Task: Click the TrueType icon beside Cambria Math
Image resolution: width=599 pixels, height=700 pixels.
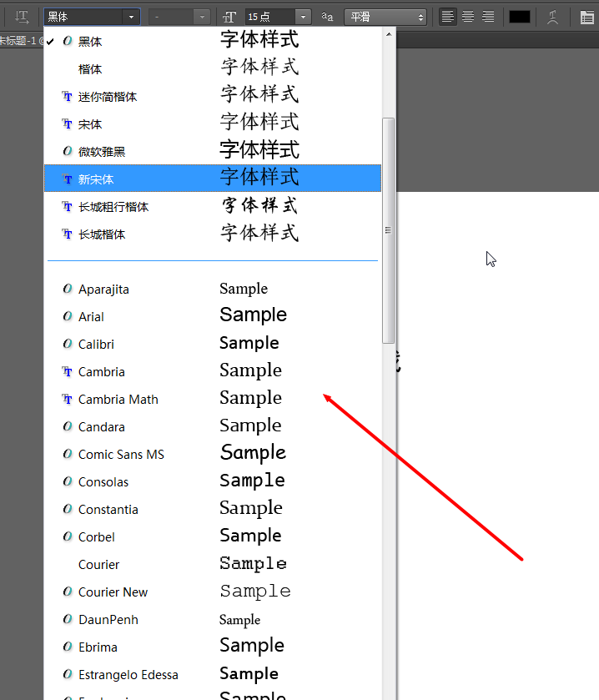Action: click(x=67, y=399)
